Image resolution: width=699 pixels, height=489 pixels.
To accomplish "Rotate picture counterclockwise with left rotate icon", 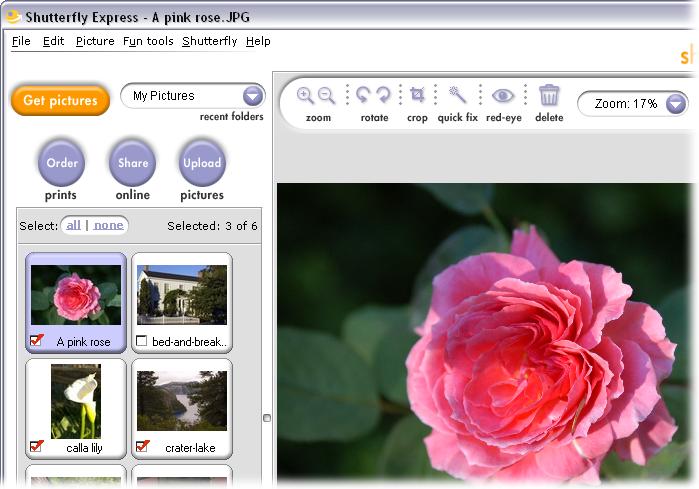I will pyautogui.click(x=362, y=95).
